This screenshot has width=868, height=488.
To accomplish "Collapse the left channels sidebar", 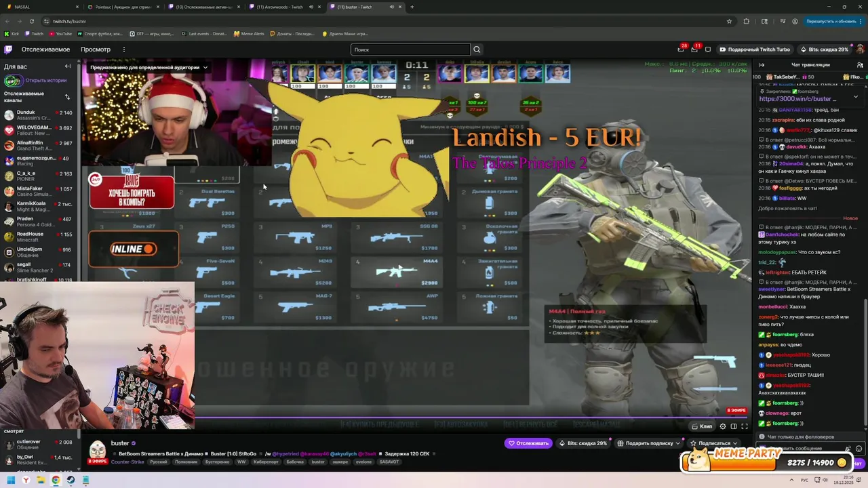I will point(68,66).
